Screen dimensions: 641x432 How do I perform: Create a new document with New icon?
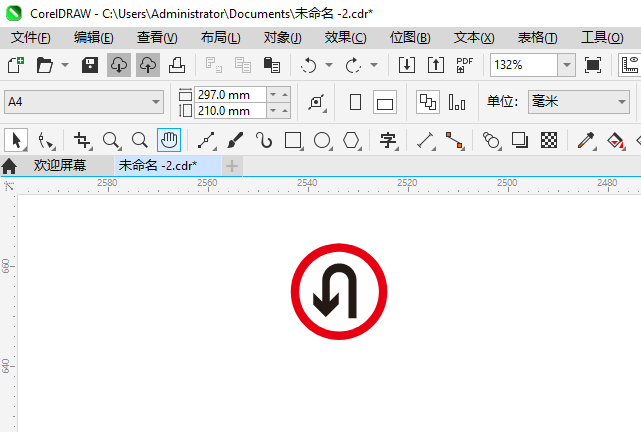click(16, 65)
